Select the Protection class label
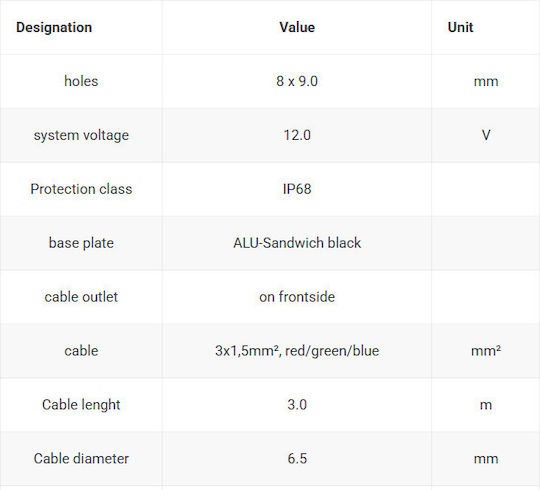Image resolution: width=540 pixels, height=490 pixels. pos(81,189)
